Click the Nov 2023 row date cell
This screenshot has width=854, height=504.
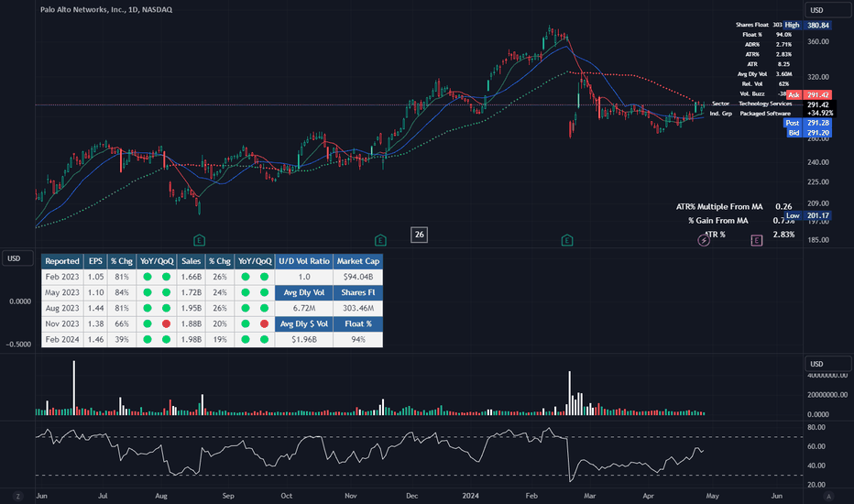[62, 323]
